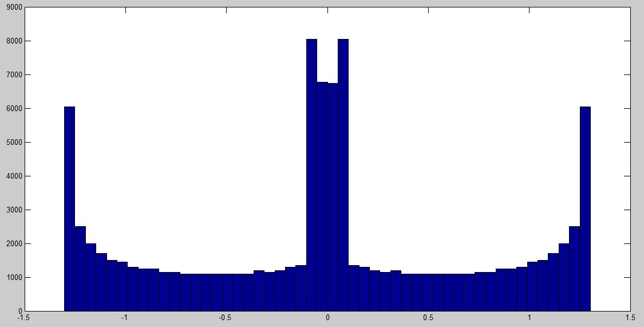The width and height of the screenshot is (644, 327).
Task: Click the y-axis label 4000
Action: (x=14, y=176)
